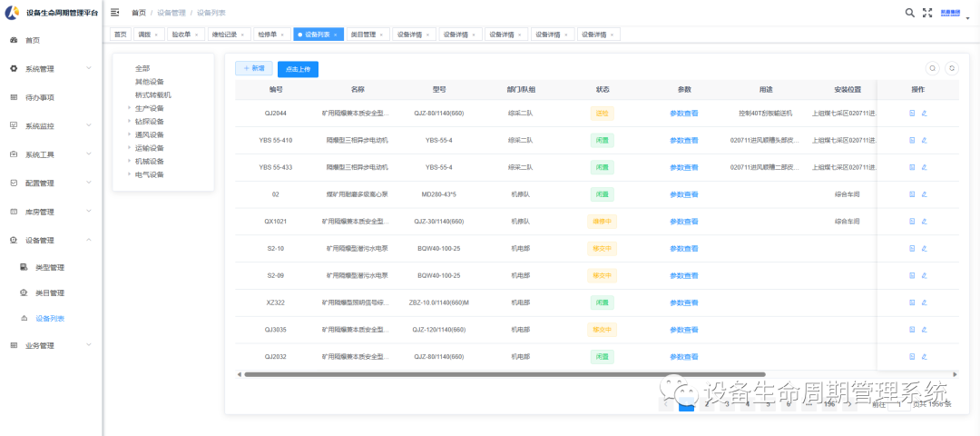Expand the 系统管理 sidebar menu chevron

click(89, 68)
